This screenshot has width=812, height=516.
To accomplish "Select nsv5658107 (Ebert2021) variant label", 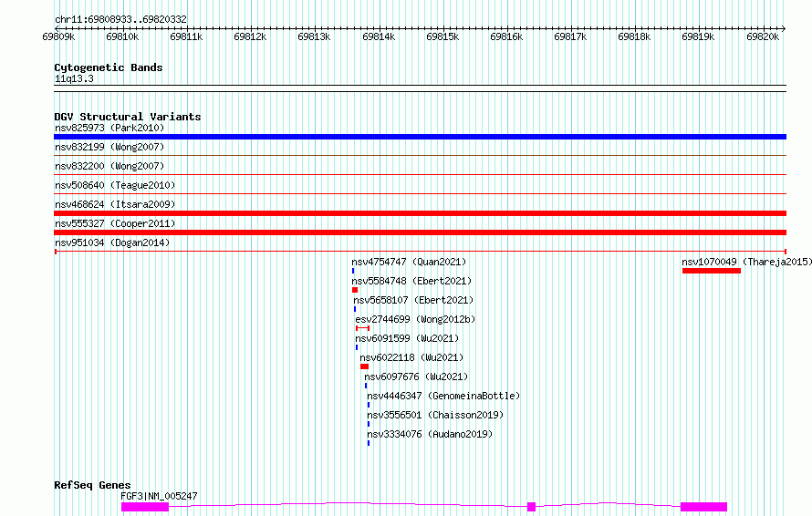I will 413,300.
